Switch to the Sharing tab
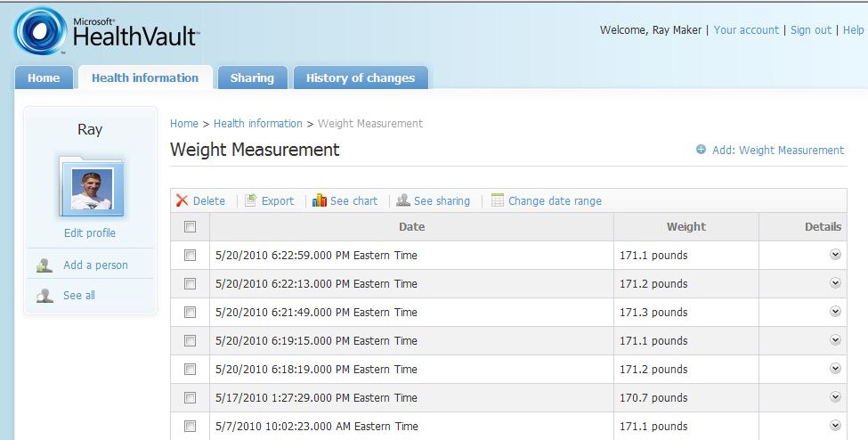This screenshot has height=440, width=868. 253,77
